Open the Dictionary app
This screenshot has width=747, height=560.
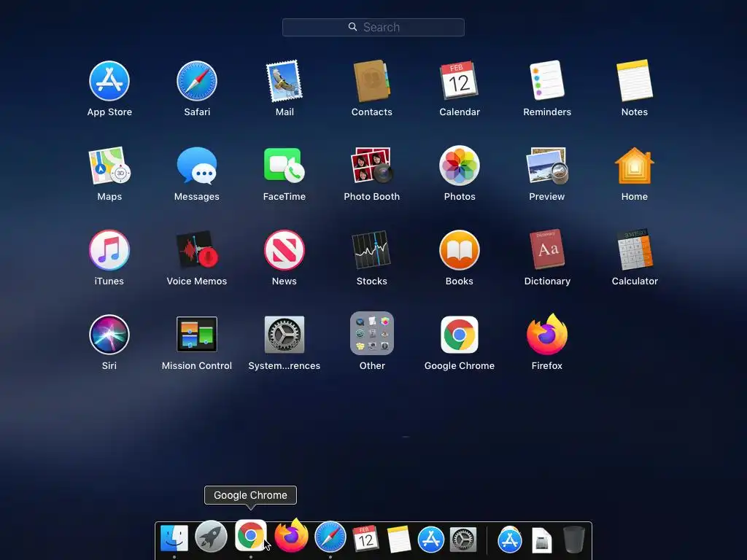coord(547,249)
